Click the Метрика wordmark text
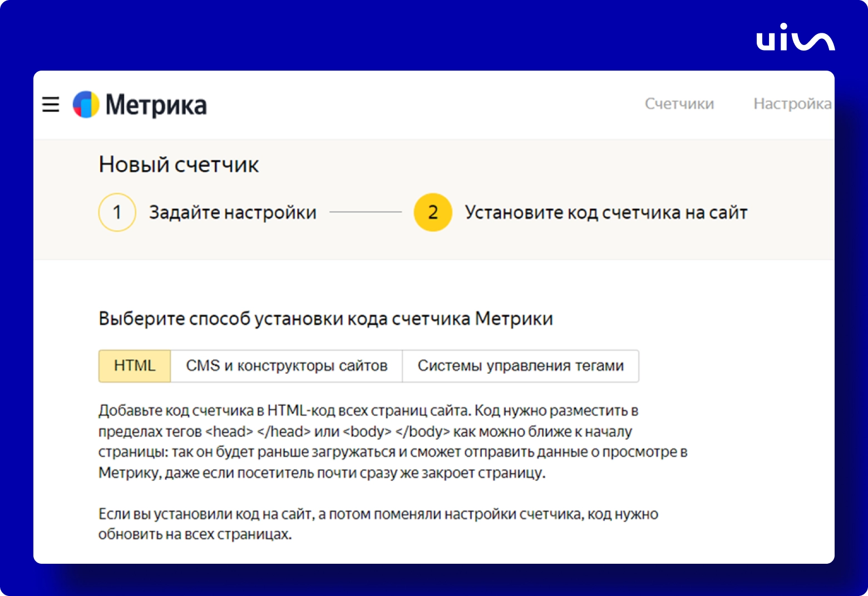The image size is (868, 596). tap(156, 105)
